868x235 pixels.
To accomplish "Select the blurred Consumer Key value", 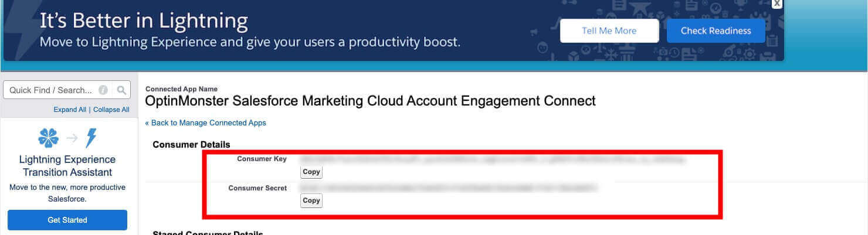I will 492,159.
